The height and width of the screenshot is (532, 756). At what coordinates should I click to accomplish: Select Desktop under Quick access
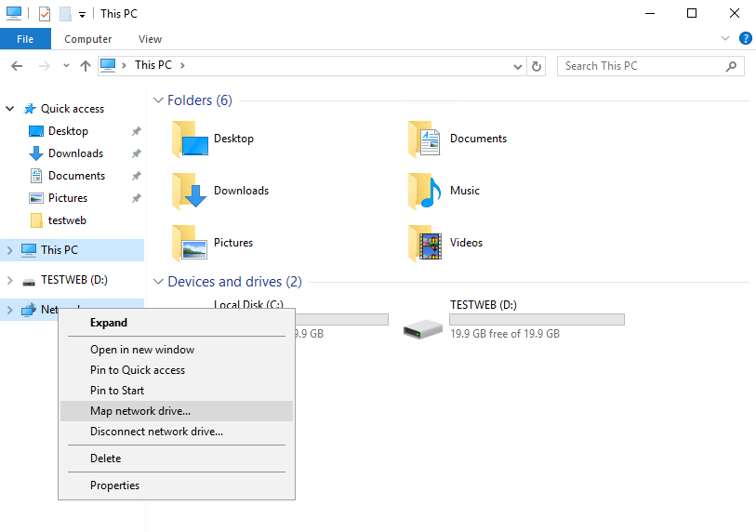click(x=69, y=131)
